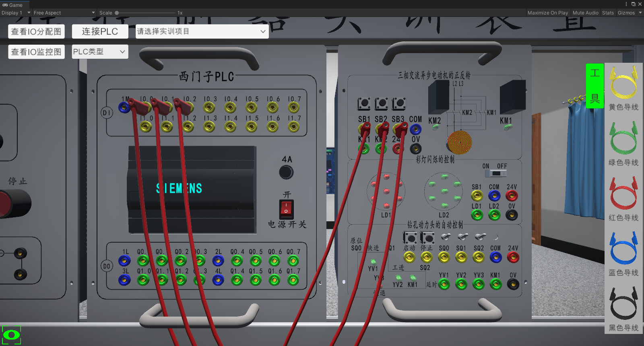Collapse the green 工具 tool panel tab
The height and width of the screenshot is (346, 644).
[595, 86]
